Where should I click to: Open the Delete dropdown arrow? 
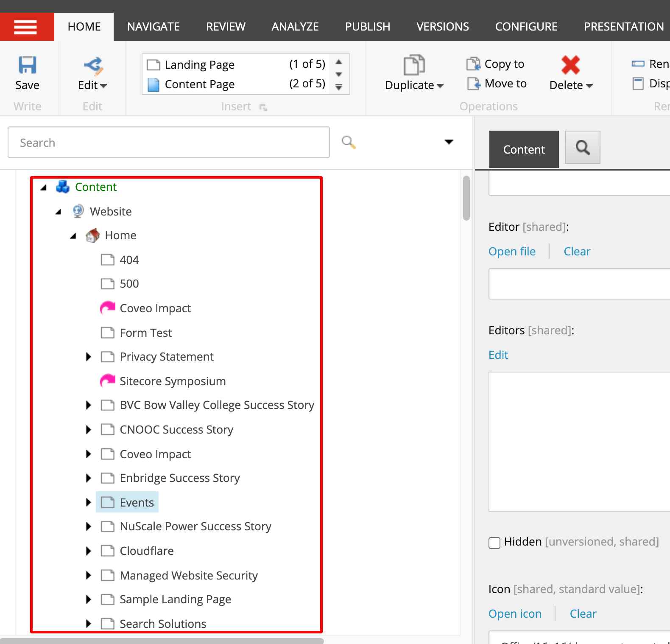[589, 86]
